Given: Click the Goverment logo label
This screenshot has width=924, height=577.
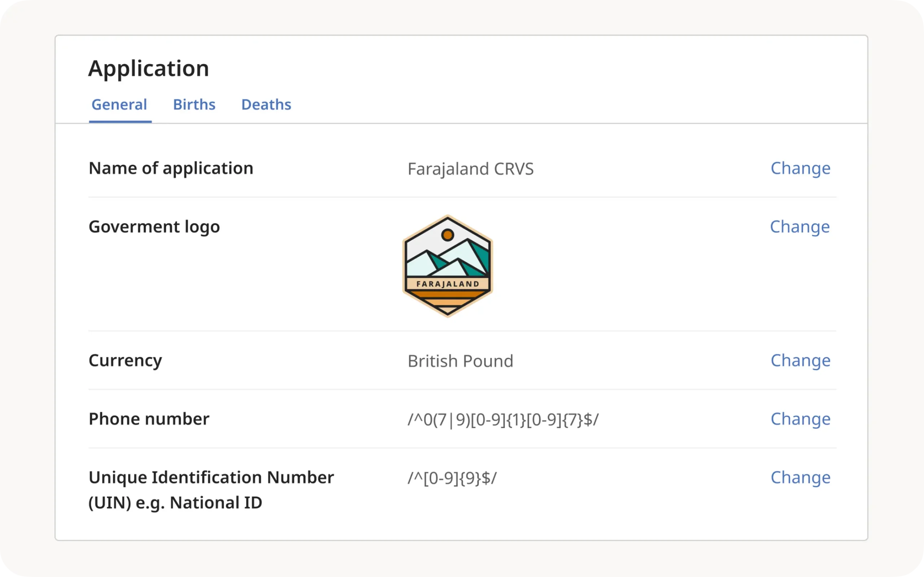Looking at the screenshot, I should coord(154,227).
